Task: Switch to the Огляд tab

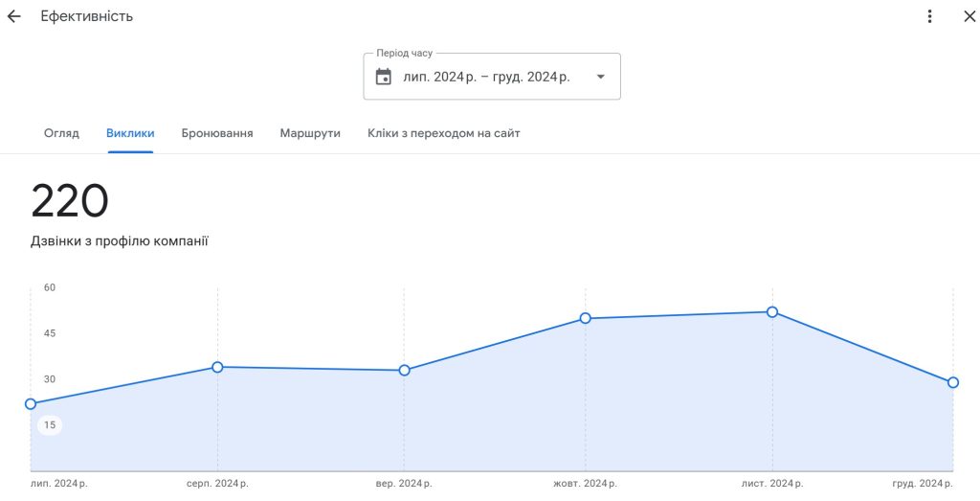Action: tap(61, 133)
